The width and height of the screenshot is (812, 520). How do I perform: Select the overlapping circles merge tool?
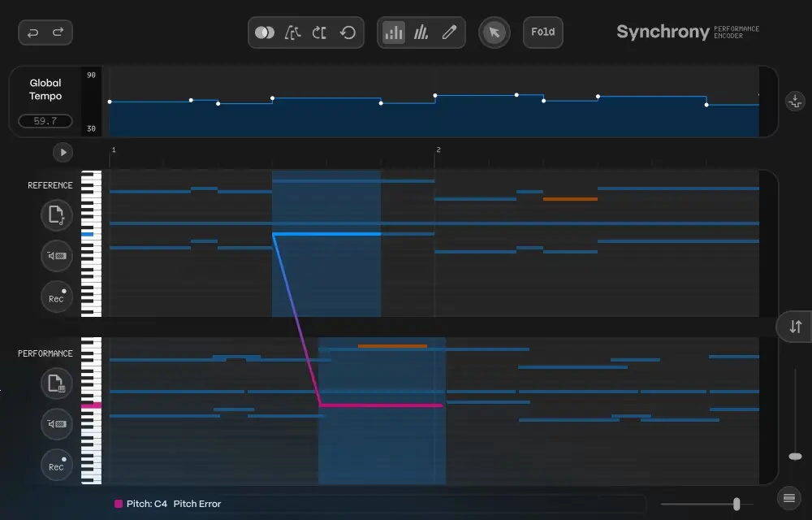pos(265,32)
